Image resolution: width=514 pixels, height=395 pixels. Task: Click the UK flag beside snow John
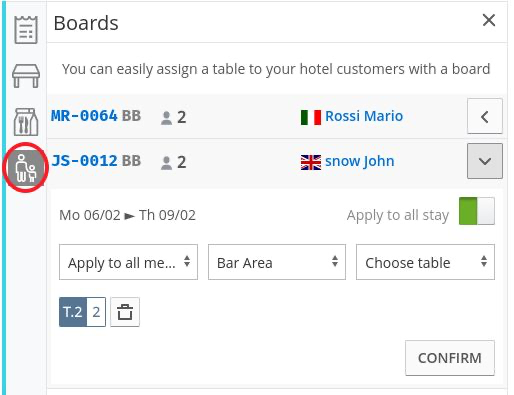point(311,162)
